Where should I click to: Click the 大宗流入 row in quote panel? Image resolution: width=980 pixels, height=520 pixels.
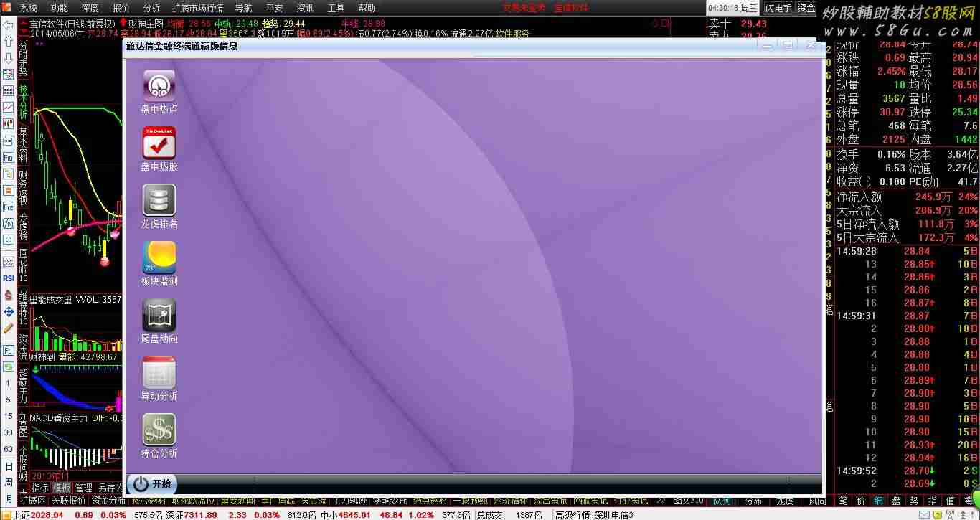coord(907,210)
